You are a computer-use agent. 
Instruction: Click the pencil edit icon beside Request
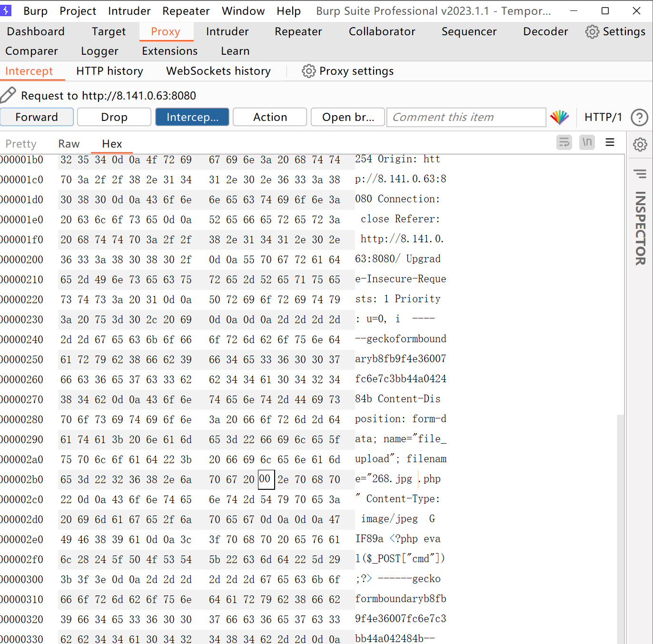click(x=8, y=95)
